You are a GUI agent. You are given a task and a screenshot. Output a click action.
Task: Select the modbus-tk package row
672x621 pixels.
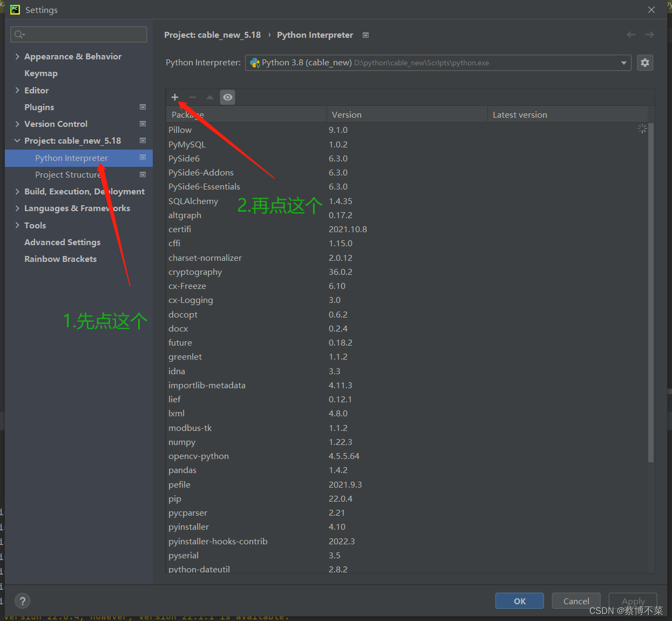(407, 428)
